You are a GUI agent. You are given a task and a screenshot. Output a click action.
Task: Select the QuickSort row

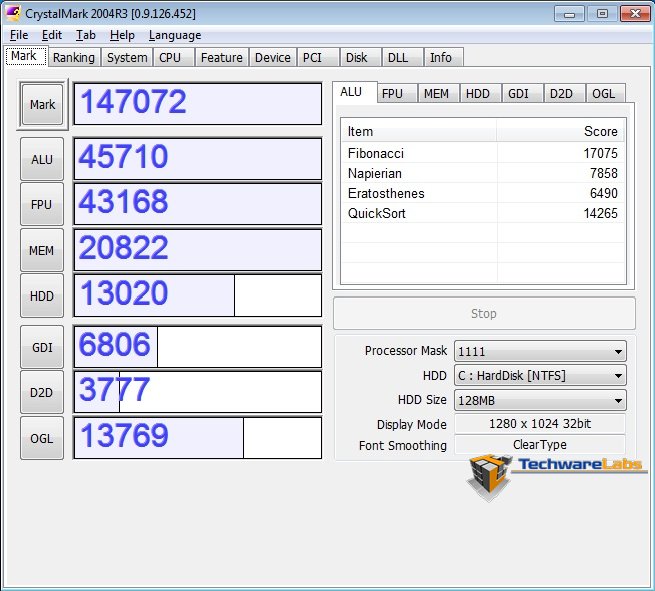point(483,213)
